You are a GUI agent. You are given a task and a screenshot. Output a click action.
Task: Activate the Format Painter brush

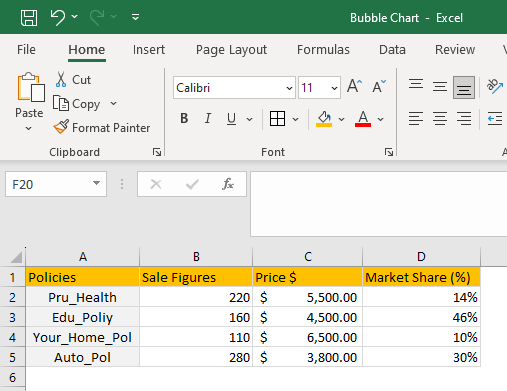point(102,128)
